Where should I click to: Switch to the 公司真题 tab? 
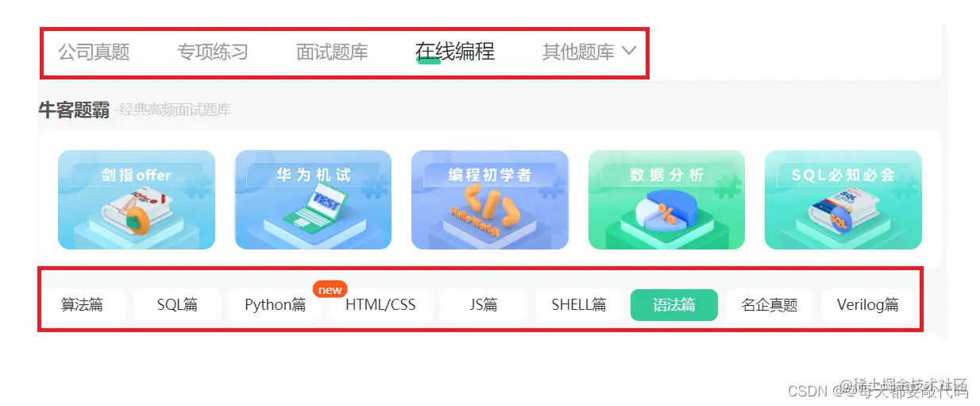[94, 52]
